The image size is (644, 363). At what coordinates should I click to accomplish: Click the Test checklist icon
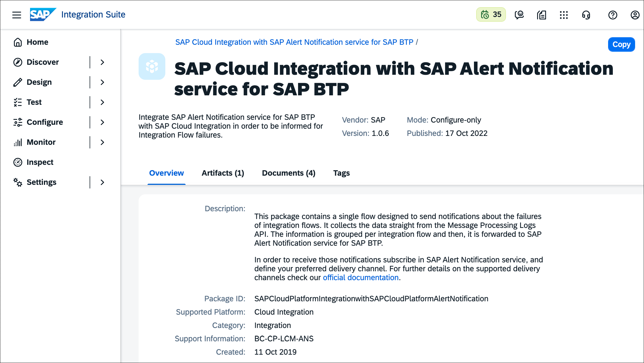point(18,102)
